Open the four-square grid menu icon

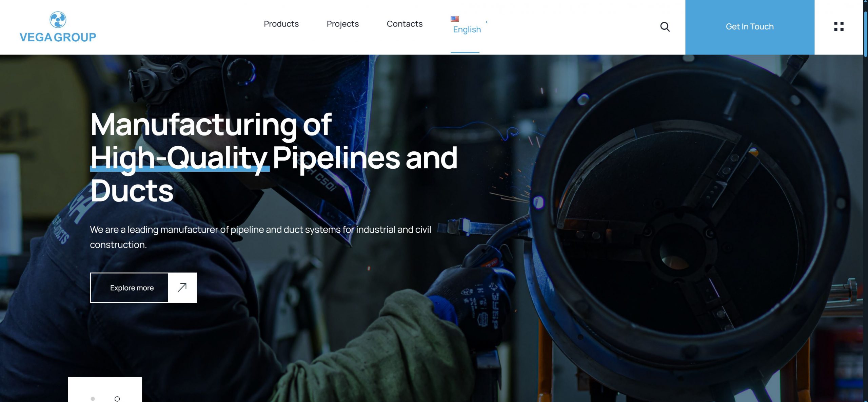[x=839, y=26]
